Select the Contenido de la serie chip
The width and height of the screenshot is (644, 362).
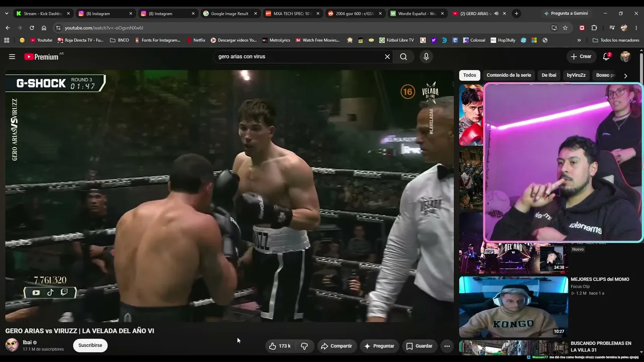[x=509, y=75]
